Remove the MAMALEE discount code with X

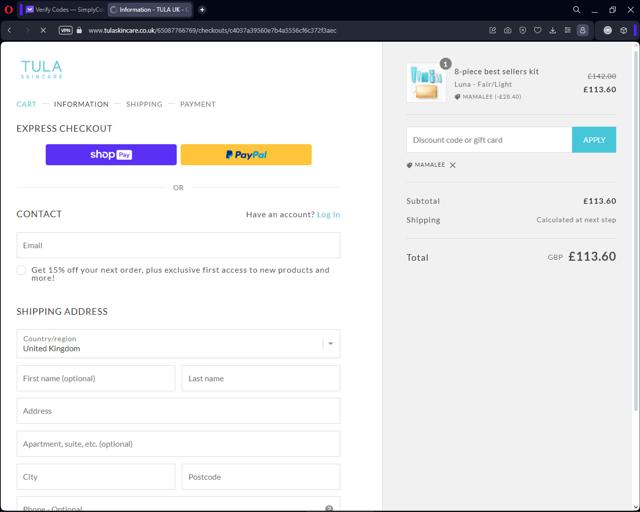tap(452, 165)
